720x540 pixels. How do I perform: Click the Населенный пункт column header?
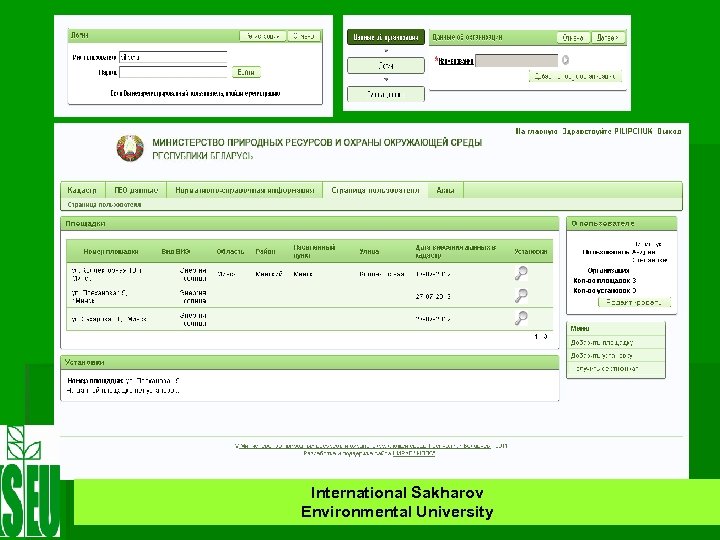click(314, 252)
